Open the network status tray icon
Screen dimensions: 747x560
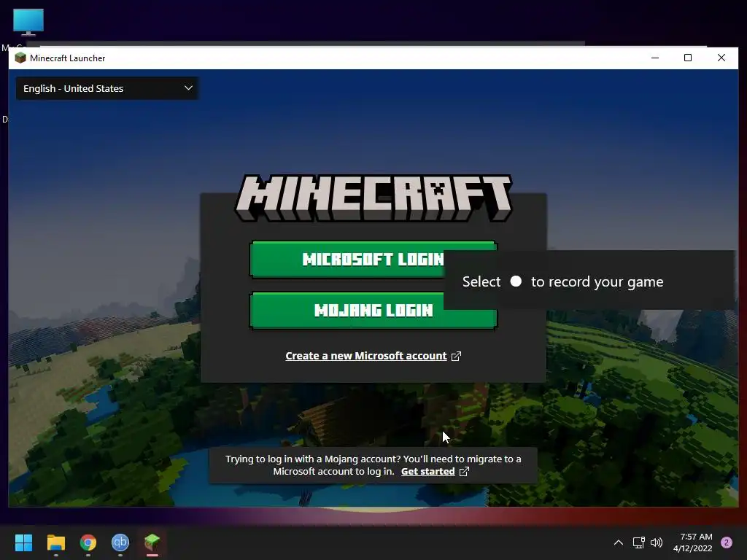[638, 542]
